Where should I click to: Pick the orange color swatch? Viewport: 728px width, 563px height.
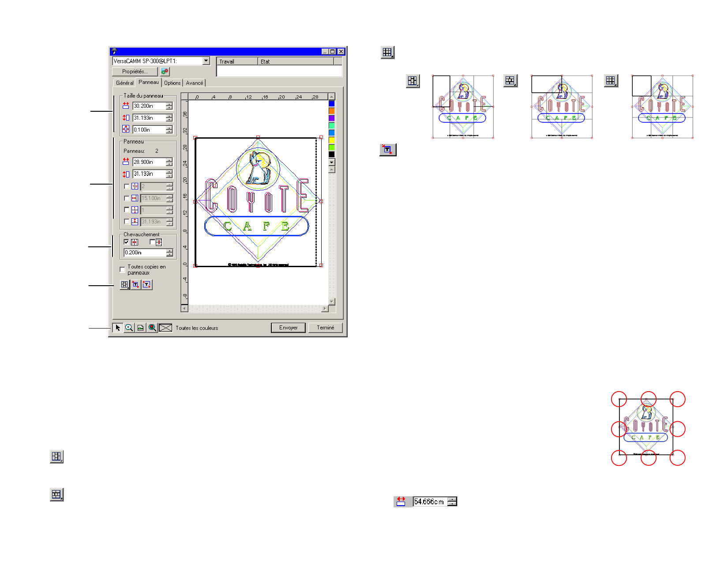332,111
